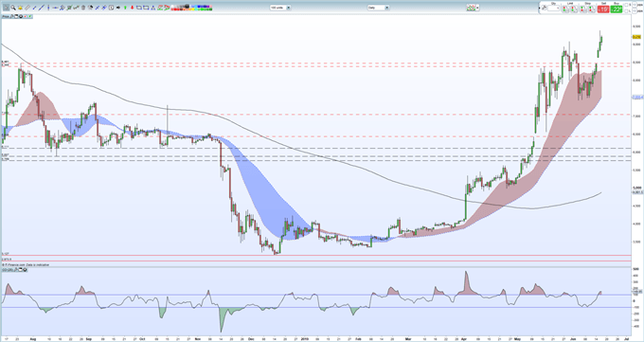Screen dimensions: 644x342
Task: Activate the magnifier zoom tool
Action: [x=13, y=8]
